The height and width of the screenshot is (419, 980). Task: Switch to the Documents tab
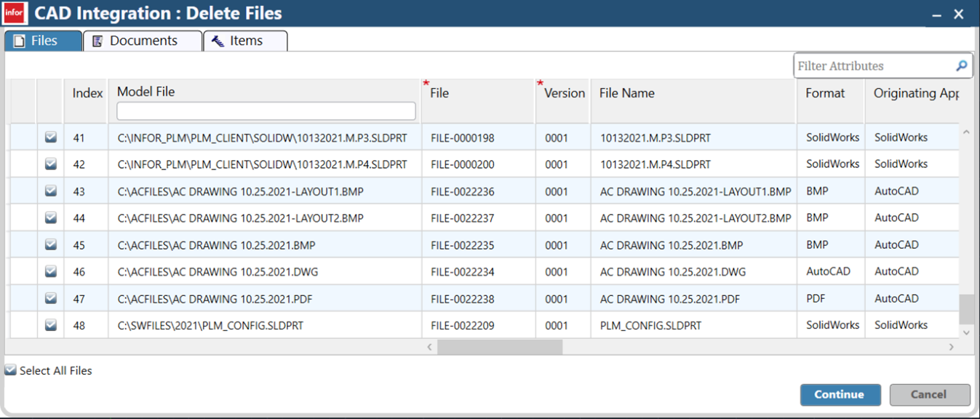(x=143, y=41)
